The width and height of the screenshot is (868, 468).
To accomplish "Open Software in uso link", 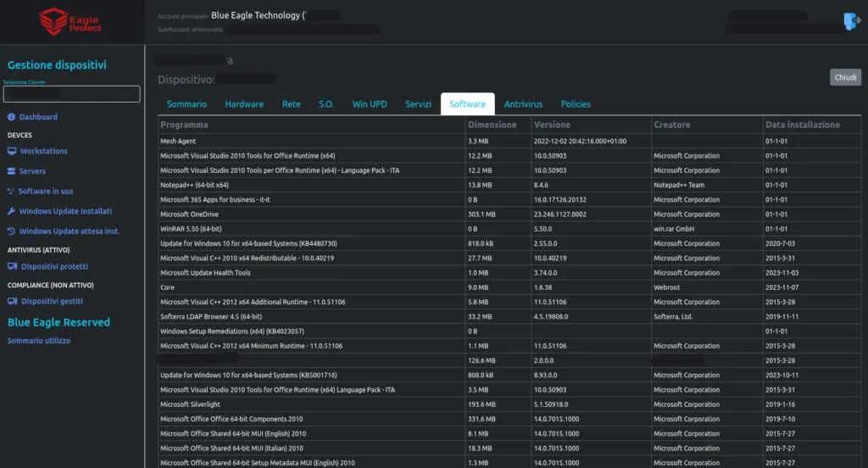I will (46, 191).
